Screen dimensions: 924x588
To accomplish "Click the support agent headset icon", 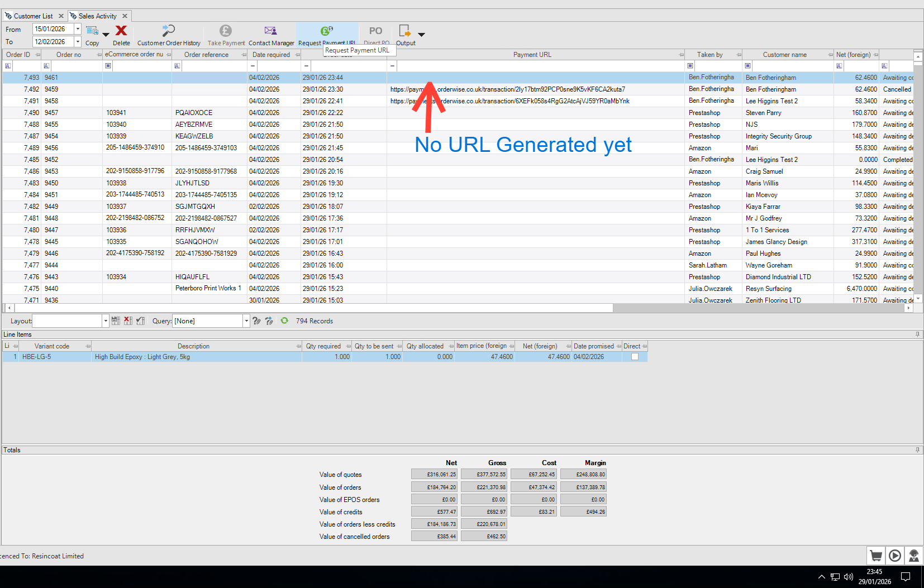I will (x=914, y=556).
